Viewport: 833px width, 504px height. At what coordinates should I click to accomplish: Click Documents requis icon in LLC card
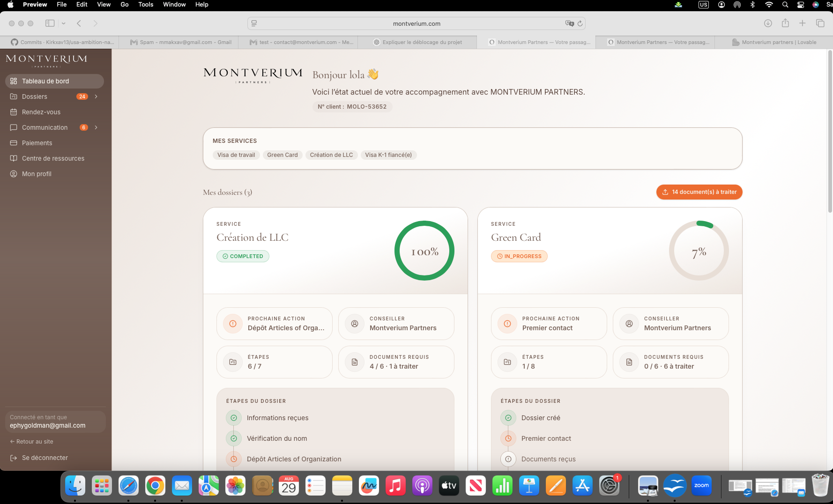[355, 362]
